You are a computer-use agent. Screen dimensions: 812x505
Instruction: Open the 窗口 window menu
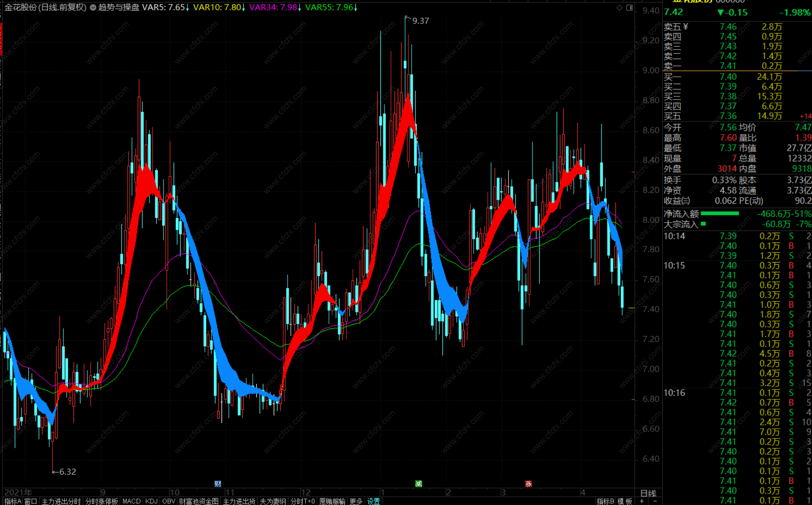point(31,501)
